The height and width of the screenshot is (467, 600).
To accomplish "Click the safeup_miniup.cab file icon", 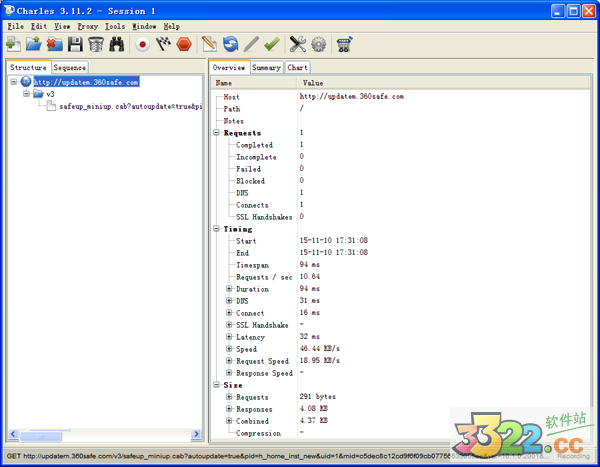I will pos(51,106).
